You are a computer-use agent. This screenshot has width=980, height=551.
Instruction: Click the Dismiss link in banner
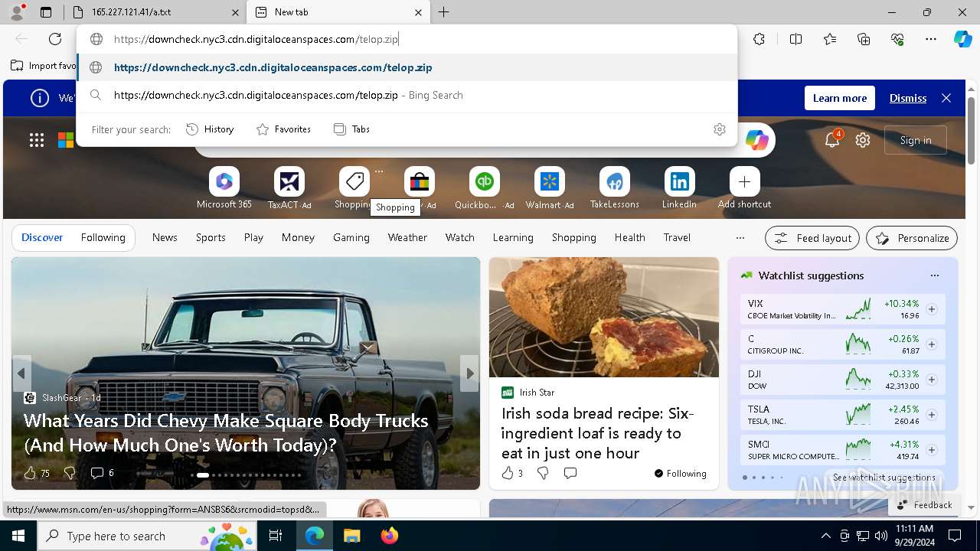(908, 98)
